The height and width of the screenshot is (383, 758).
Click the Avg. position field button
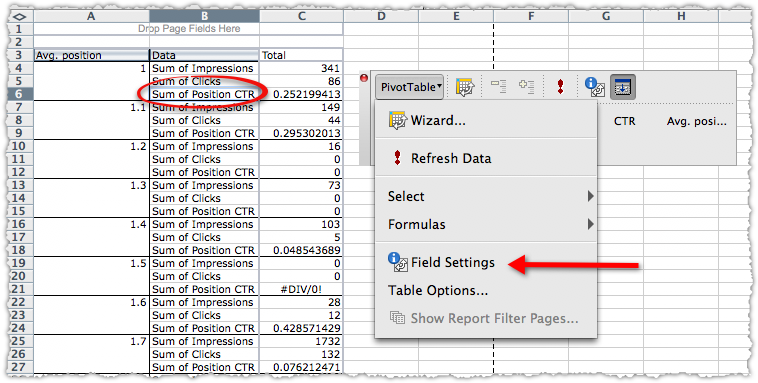point(91,55)
